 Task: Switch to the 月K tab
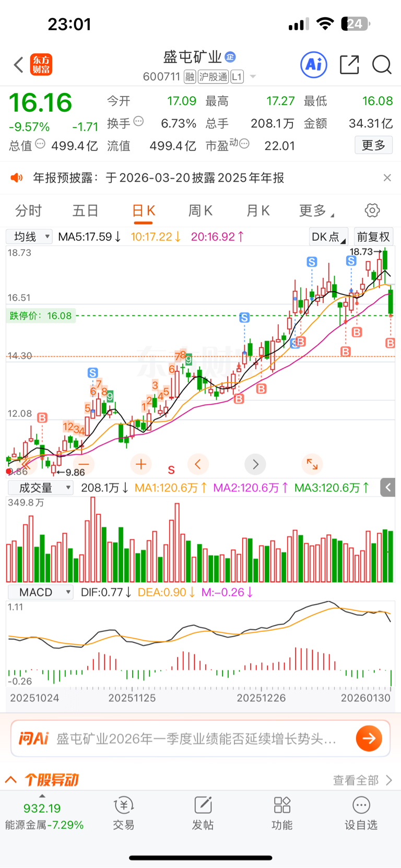258,210
